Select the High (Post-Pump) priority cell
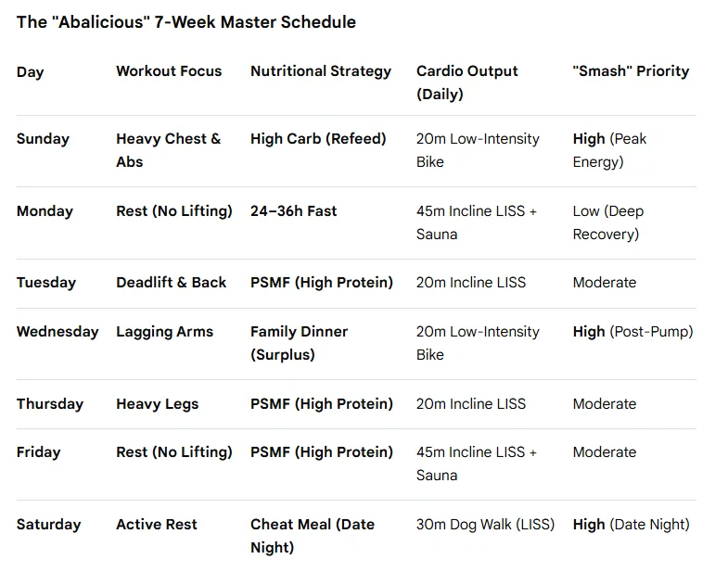 click(632, 332)
